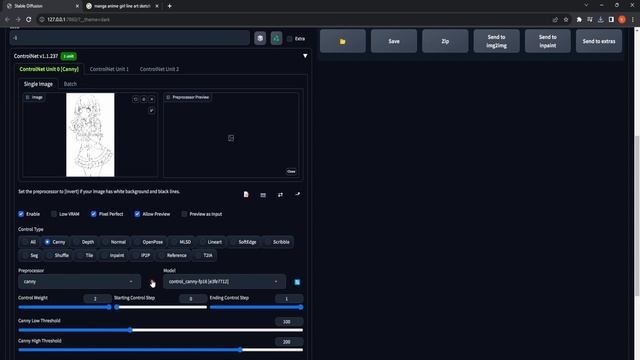The image size is (640, 360).
Task: Select the MLSD control type
Action: click(181, 242)
